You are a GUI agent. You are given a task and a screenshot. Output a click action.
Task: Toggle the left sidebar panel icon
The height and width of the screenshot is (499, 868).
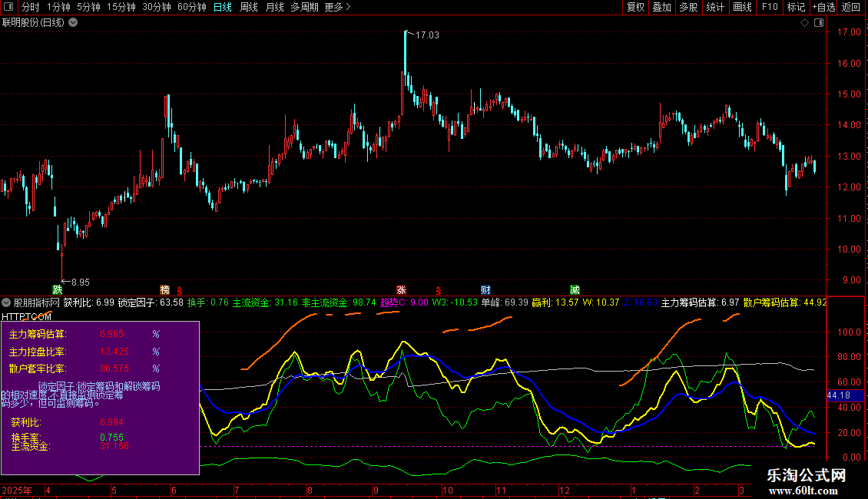click(x=9, y=8)
